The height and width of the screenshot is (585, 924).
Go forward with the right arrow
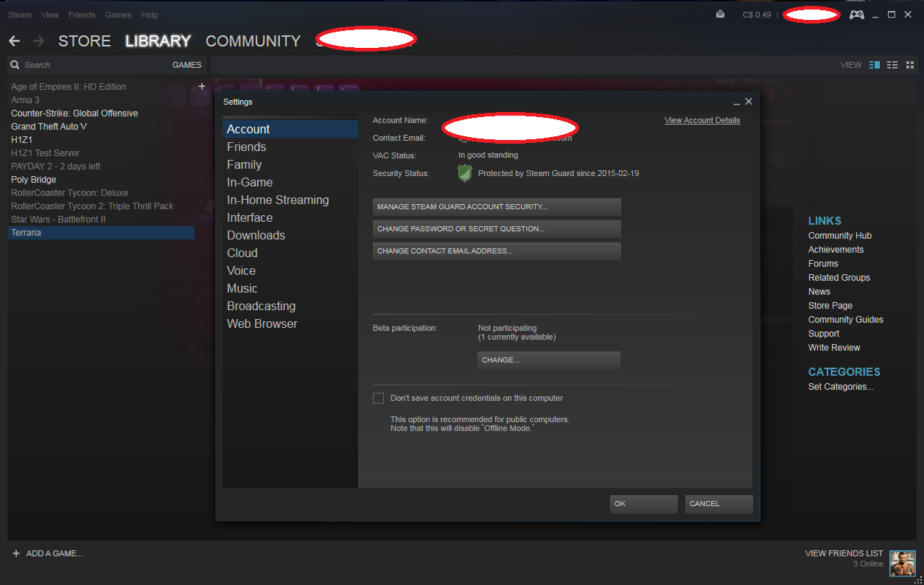pyautogui.click(x=38, y=41)
